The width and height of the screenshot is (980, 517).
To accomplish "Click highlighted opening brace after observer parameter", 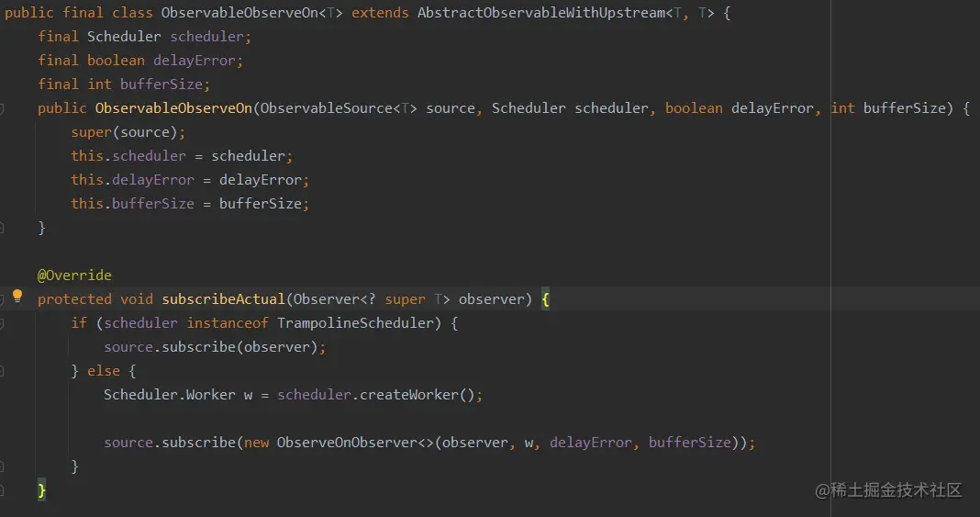I will click(545, 299).
